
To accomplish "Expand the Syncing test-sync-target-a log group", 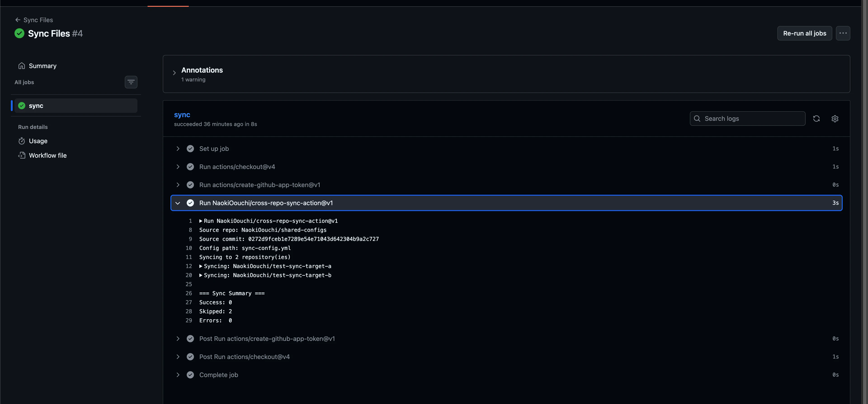I will (201, 266).
